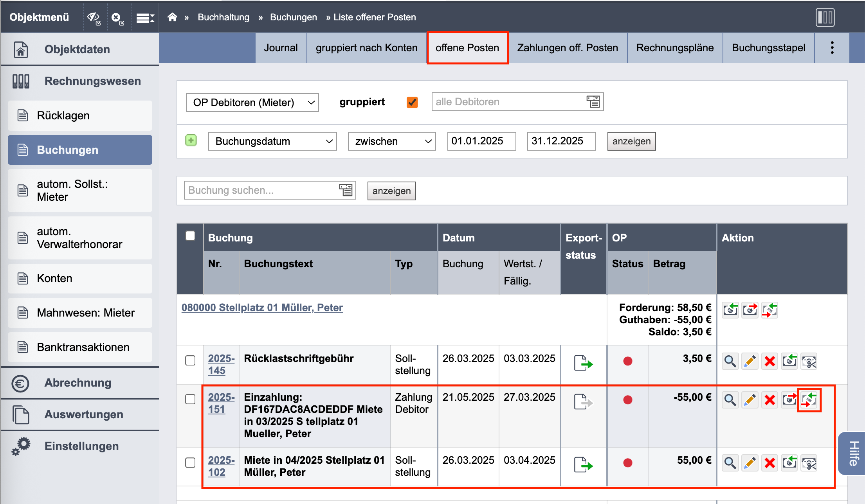Open booking number 2025-102 link
Screen dimensions: 865x504
221,466
